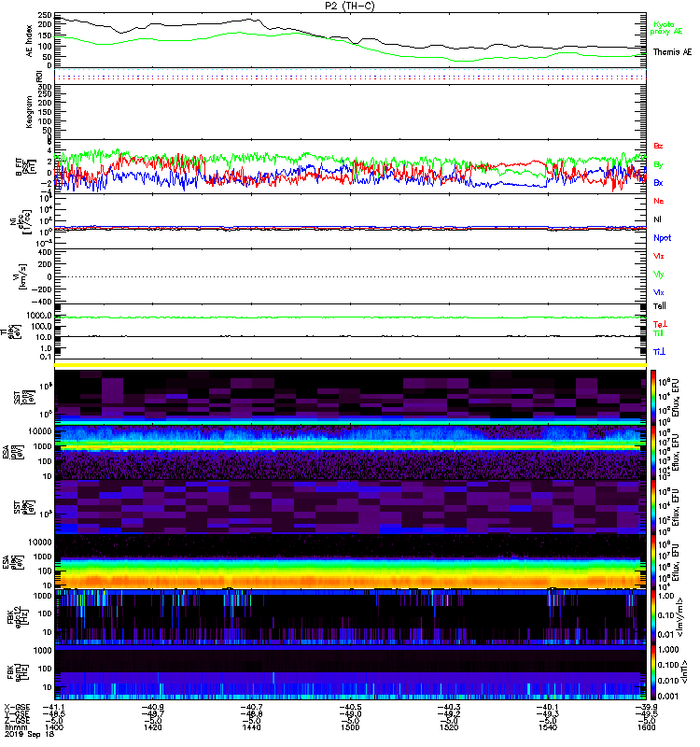The height and width of the screenshot is (747, 700).
Task: Select the Kyoto proxy AE legend label
Action: click(666, 28)
